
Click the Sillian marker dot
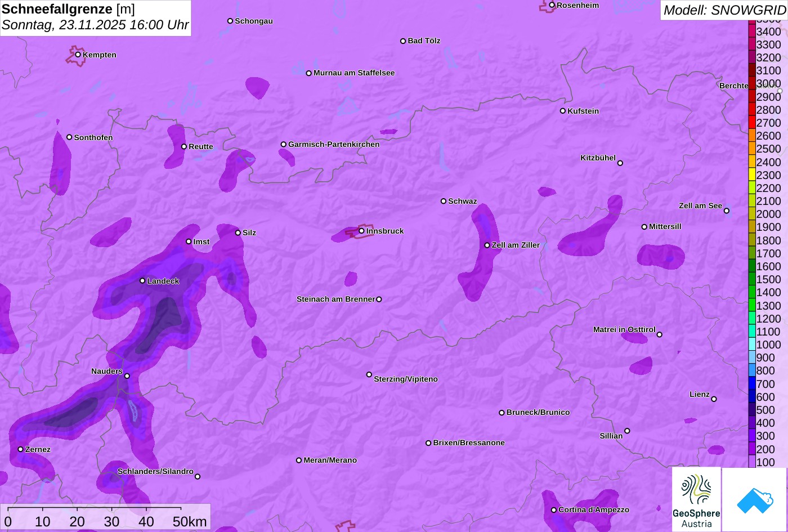(627, 431)
